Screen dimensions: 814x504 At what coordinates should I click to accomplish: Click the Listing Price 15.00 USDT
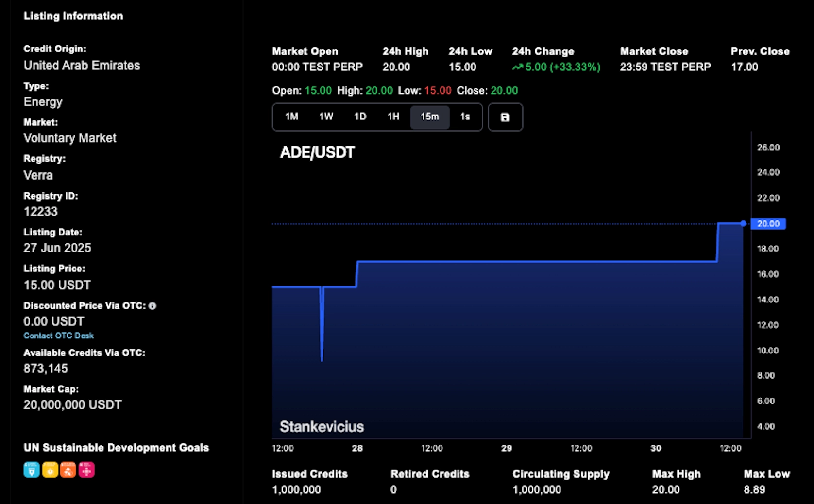coord(57,285)
